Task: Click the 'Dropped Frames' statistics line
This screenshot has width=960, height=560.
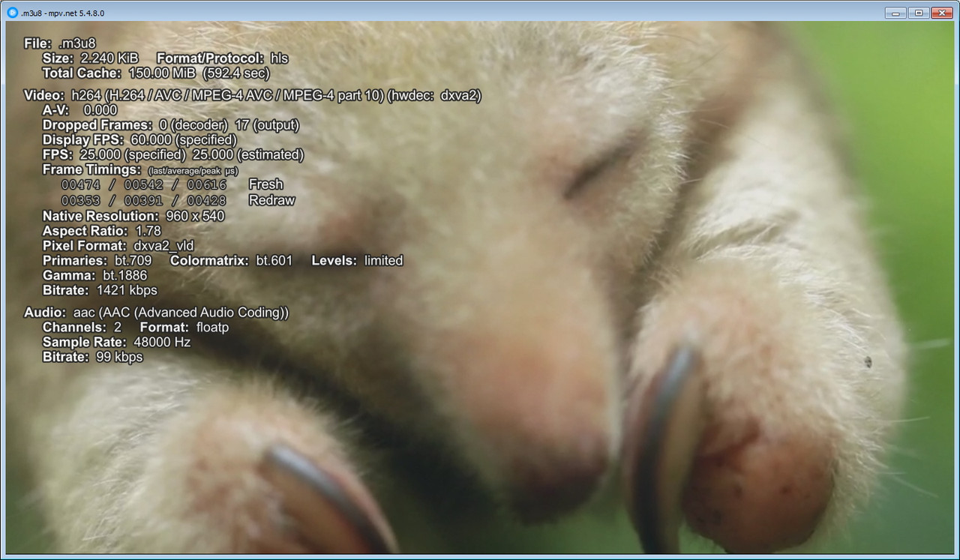Action: click(x=171, y=125)
